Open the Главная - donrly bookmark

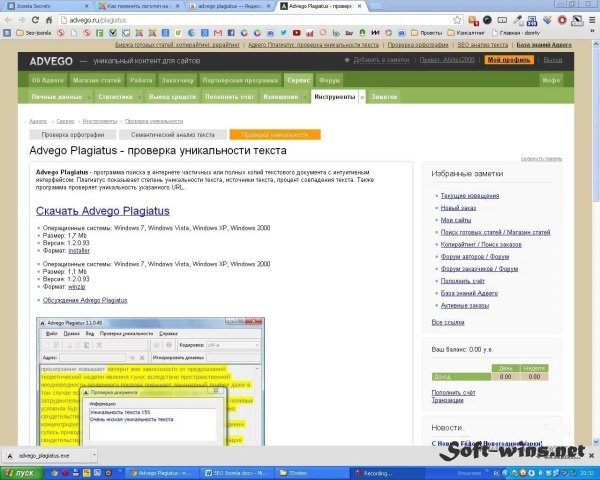click(516, 33)
